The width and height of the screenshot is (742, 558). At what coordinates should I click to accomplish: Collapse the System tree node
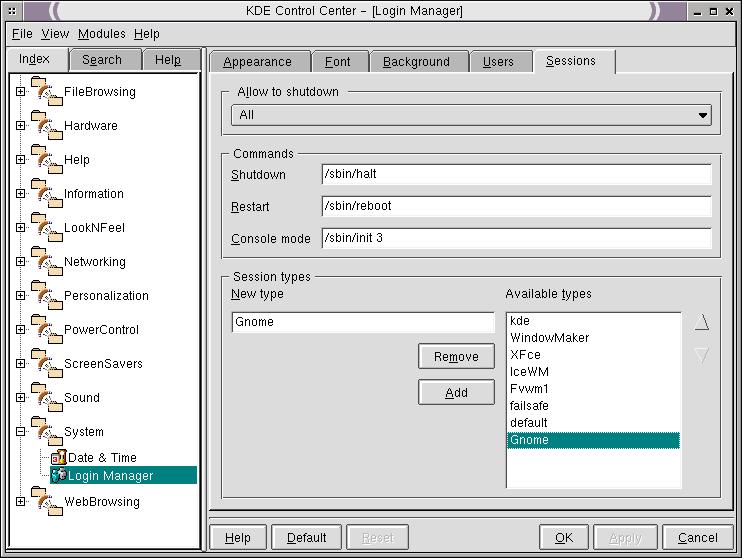point(20,431)
